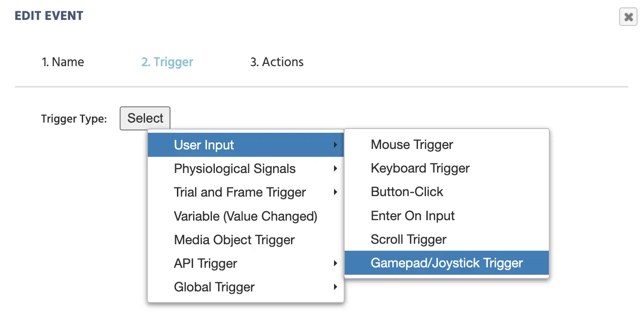Choose Media Object Trigger option

(246, 240)
